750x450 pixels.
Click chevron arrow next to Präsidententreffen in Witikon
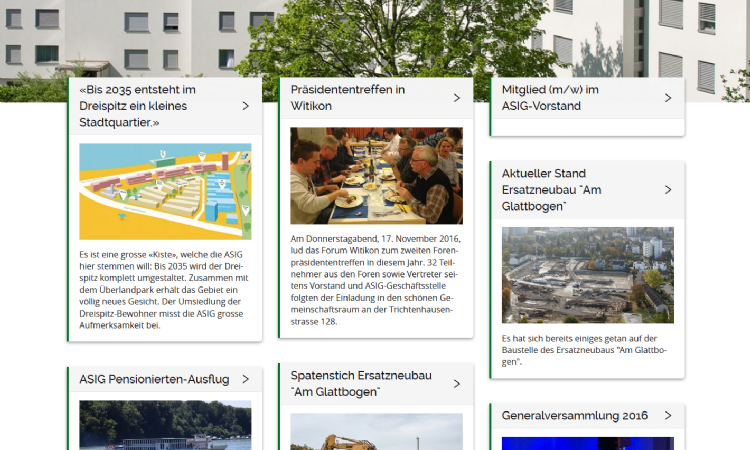457,98
